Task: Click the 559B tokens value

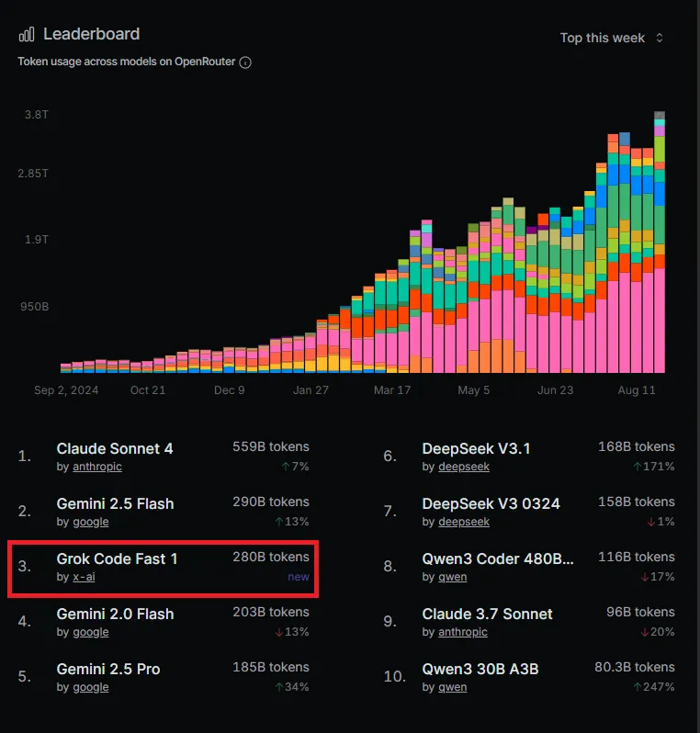Action: (x=271, y=447)
